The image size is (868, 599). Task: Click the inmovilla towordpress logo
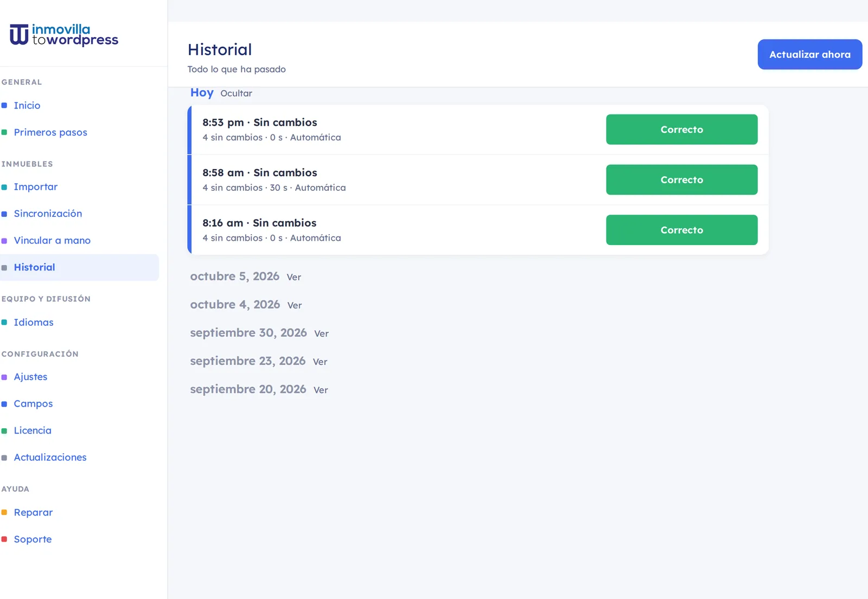[x=64, y=35]
